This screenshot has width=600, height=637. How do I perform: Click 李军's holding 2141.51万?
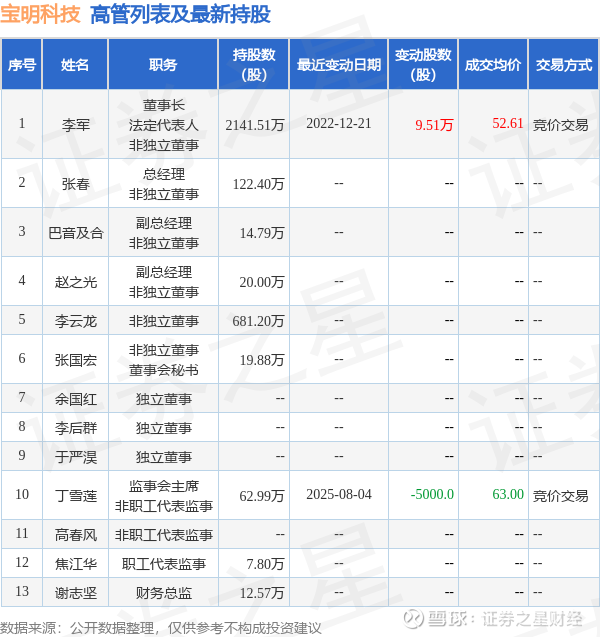pyautogui.click(x=255, y=125)
